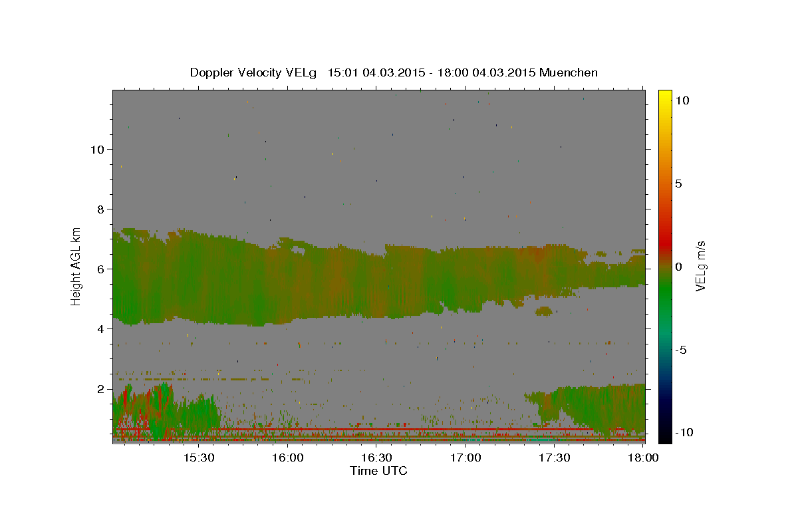798x532 pixels.
Task: Click the 16:30 time tick label
Action: [x=376, y=458]
